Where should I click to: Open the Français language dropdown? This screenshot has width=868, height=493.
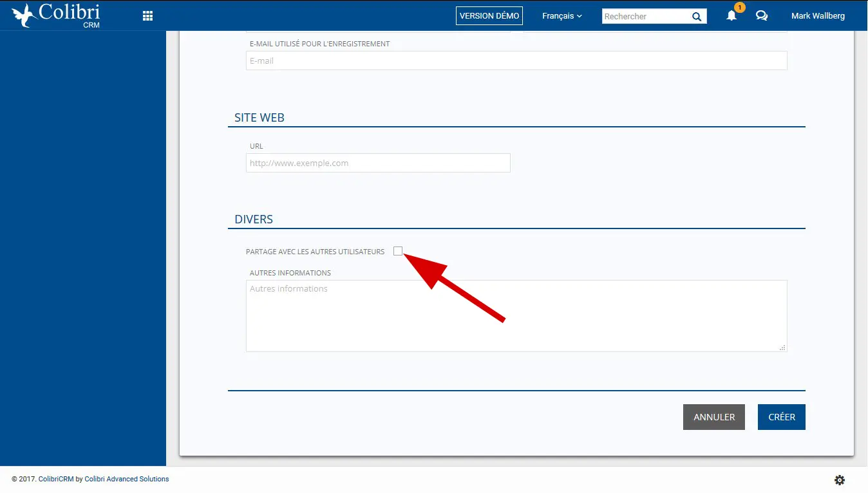coord(562,16)
